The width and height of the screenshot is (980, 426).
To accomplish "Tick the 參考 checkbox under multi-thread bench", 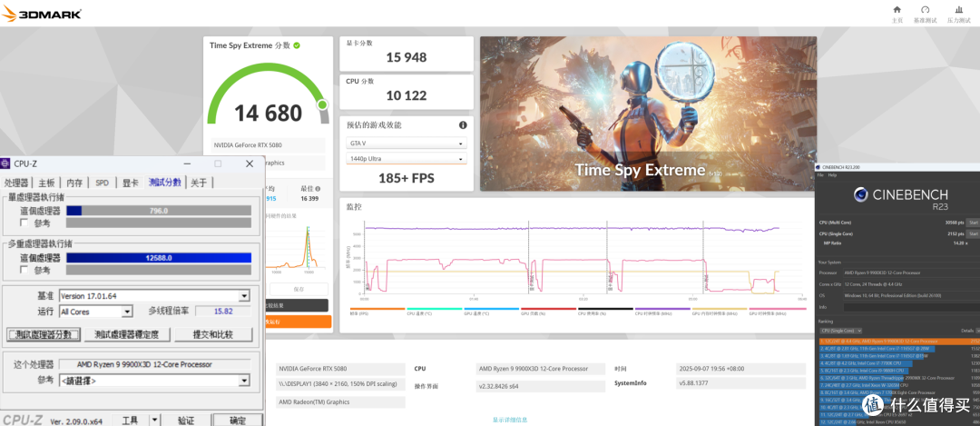I will (x=24, y=270).
